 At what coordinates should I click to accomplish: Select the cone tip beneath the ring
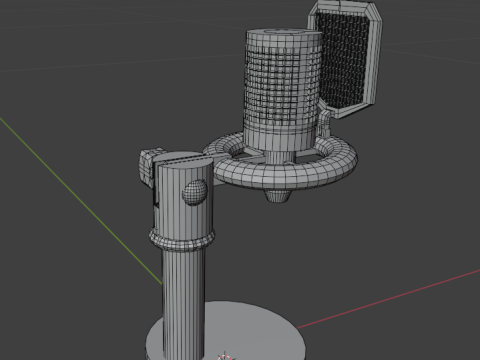tap(278, 196)
